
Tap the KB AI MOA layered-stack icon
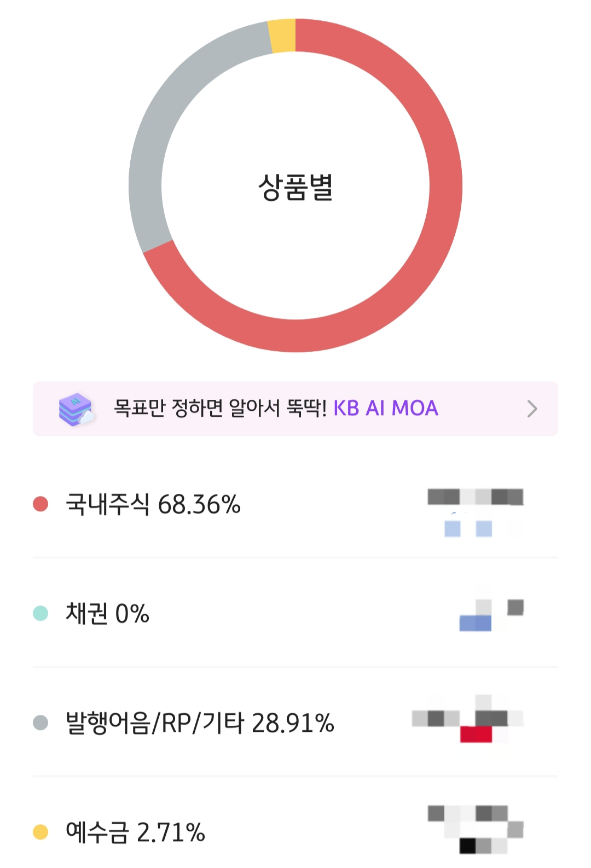pyautogui.click(x=77, y=409)
